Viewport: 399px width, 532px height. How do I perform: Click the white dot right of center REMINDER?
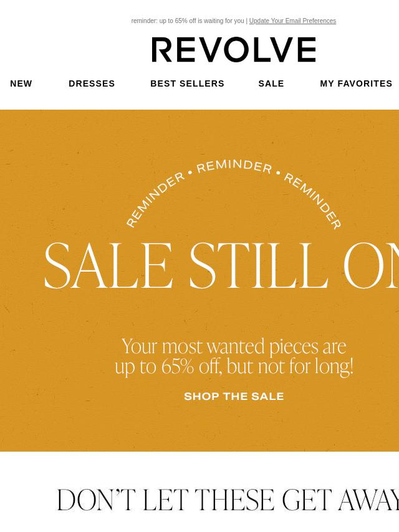tap(278, 173)
